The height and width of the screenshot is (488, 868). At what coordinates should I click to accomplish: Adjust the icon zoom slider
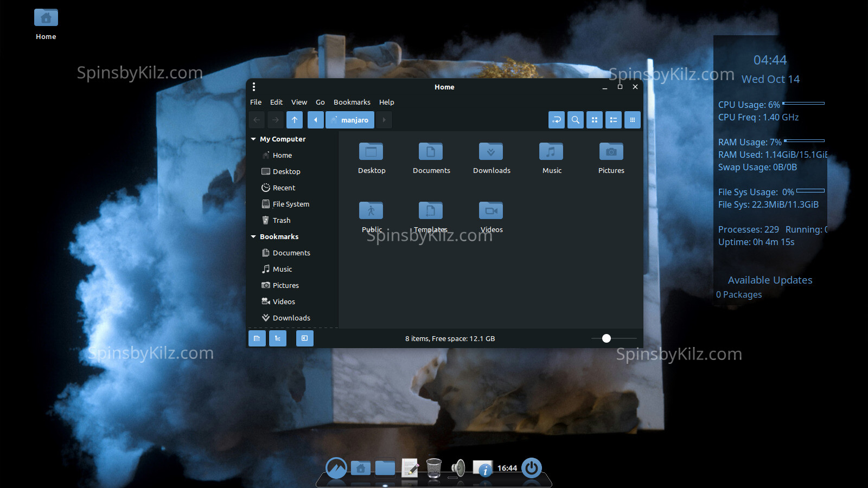[x=607, y=338]
